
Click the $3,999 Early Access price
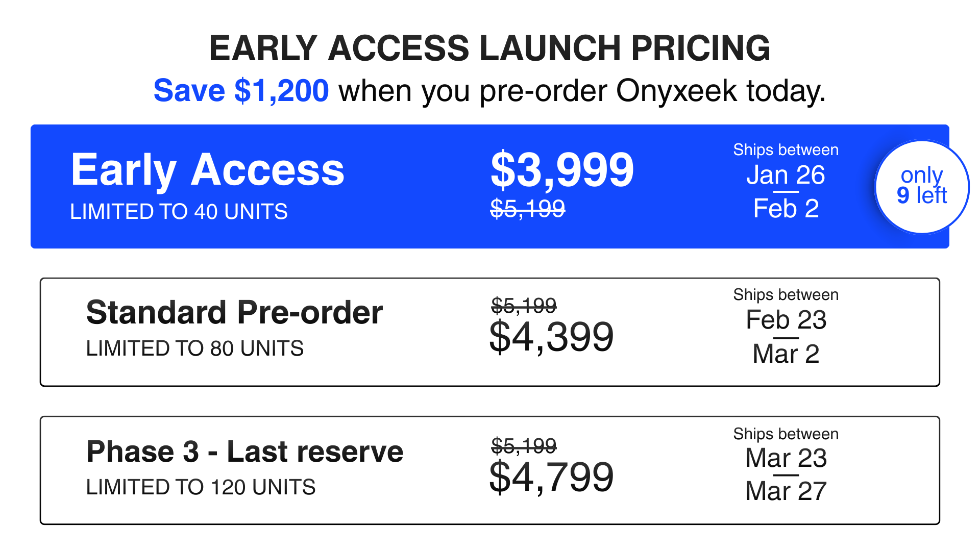pyautogui.click(x=562, y=170)
